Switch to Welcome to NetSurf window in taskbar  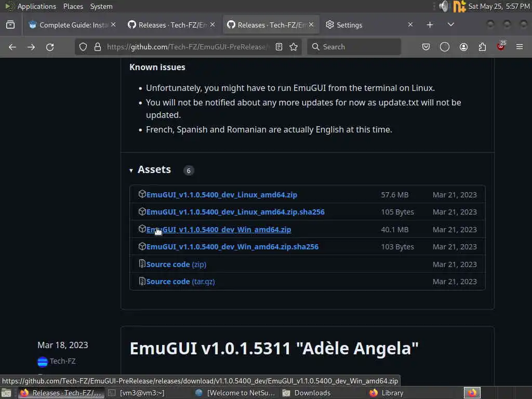tap(236, 393)
